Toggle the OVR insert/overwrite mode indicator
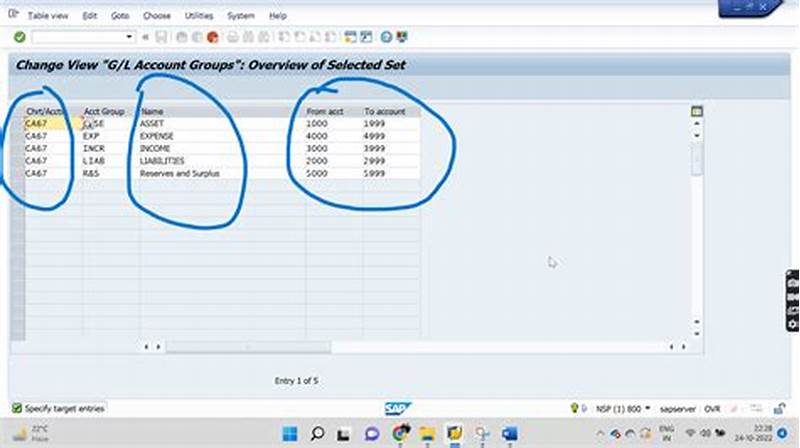Image resolution: width=800 pixels, height=448 pixels. tap(712, 409)
